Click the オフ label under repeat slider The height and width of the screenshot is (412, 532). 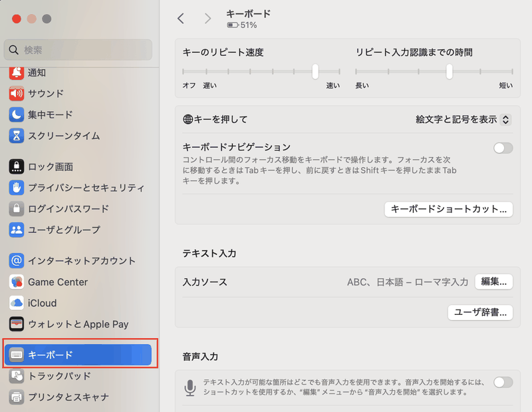(x=189, y=86)
